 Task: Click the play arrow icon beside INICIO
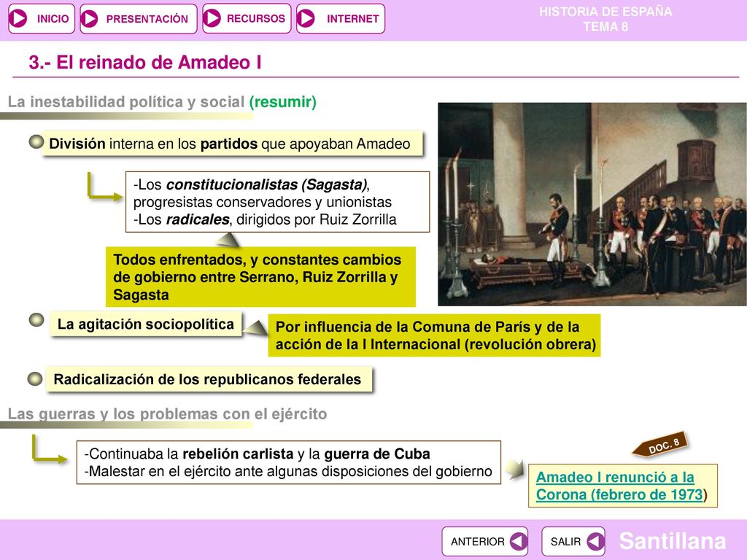click(x=18, y=18)
